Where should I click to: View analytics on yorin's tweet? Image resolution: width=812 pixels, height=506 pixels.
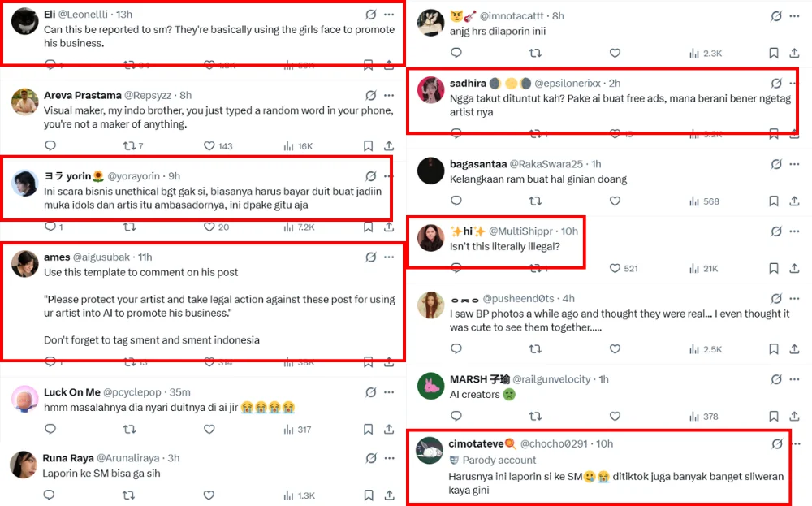[x=288, y=227]
